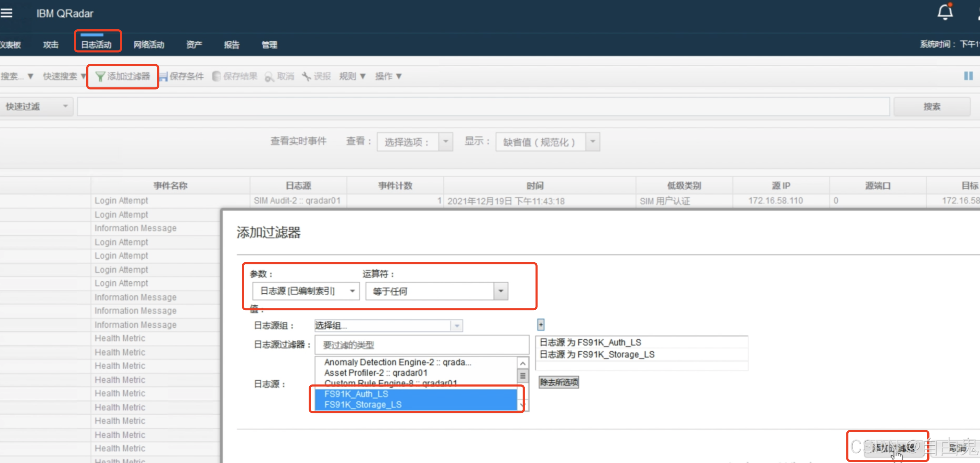The width and height of the screenshot is (980, 463).
Task: Click the log source list scrollbar
Action: tap(523, 376)
